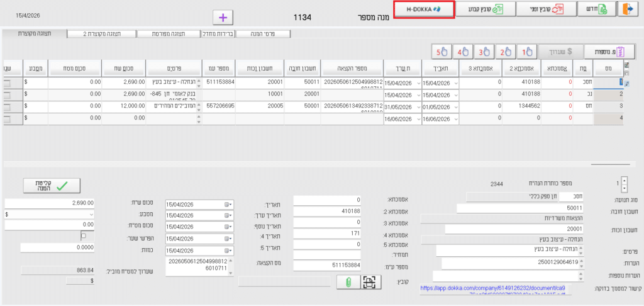Click the שערוך revaluation dollar button
The width and height of the screenshot is (644, 306).
[560, 52]
